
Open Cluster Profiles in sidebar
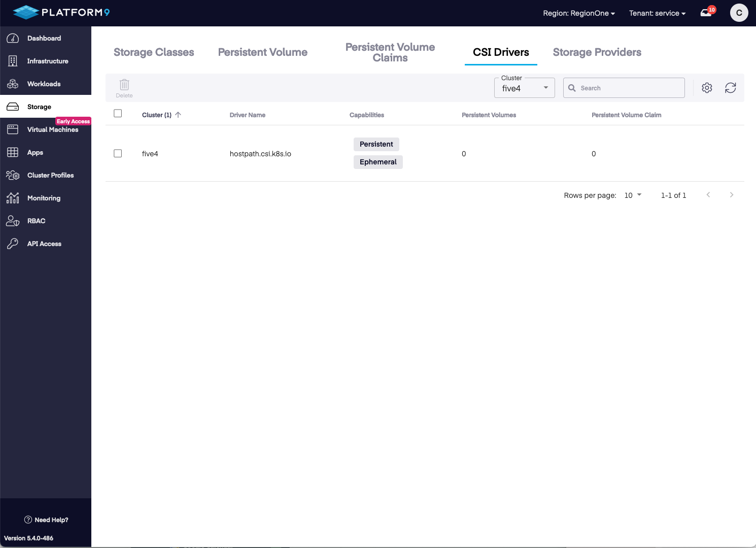coord(50,175)
